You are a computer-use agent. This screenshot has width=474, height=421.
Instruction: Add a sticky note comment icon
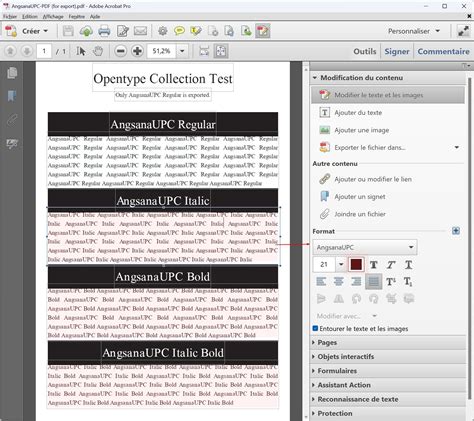tap(179, 31)
